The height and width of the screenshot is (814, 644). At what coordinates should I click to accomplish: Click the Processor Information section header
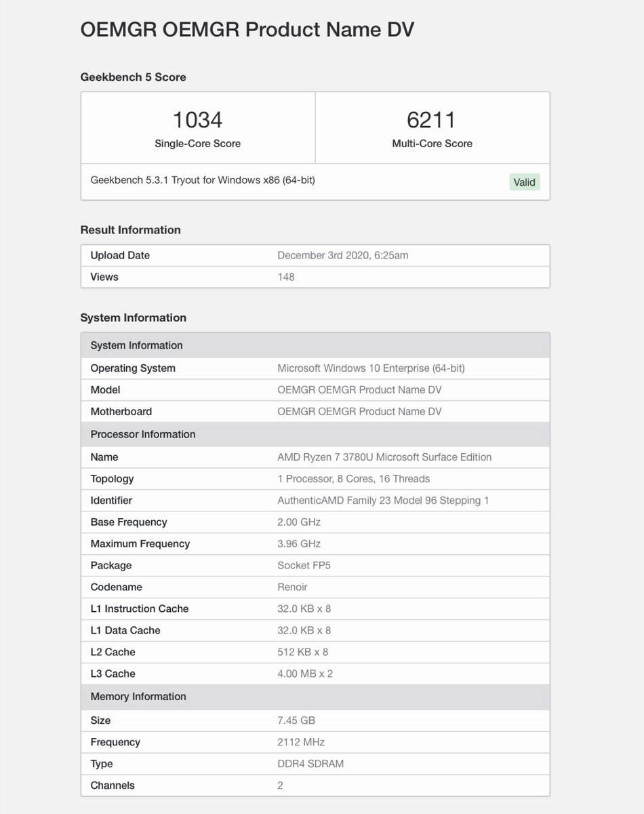click(x=143, y=434)
